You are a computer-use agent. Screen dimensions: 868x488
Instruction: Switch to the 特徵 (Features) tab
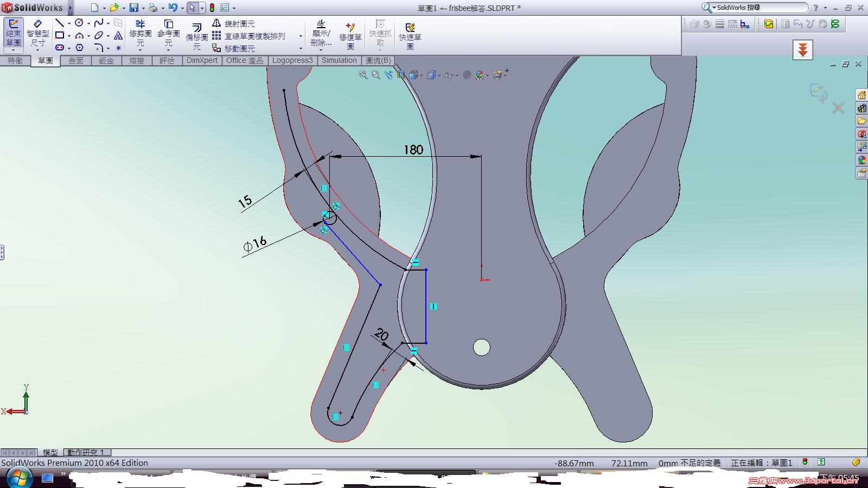[15, 61]
